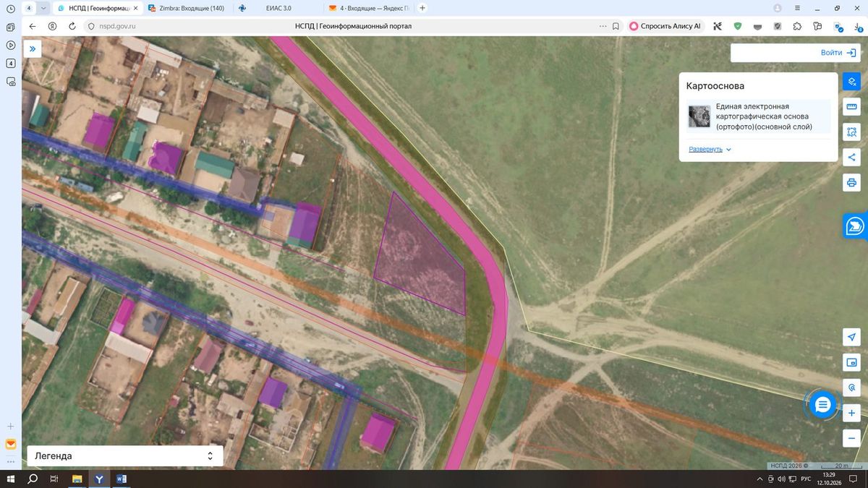The height and width of the screenshot is (488, 868).
Task: Open the tab groups dropdown arrow
Action: 43,8
